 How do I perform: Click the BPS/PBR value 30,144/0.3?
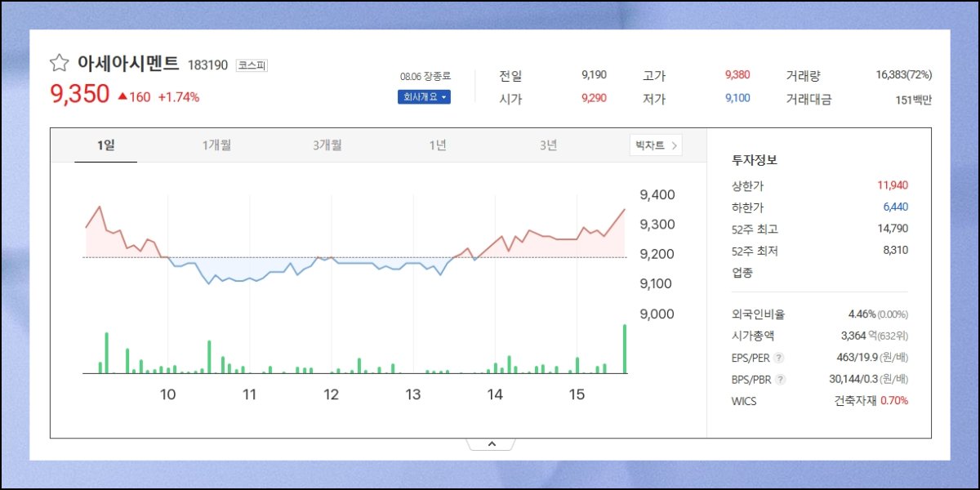[x=853, y=380]
